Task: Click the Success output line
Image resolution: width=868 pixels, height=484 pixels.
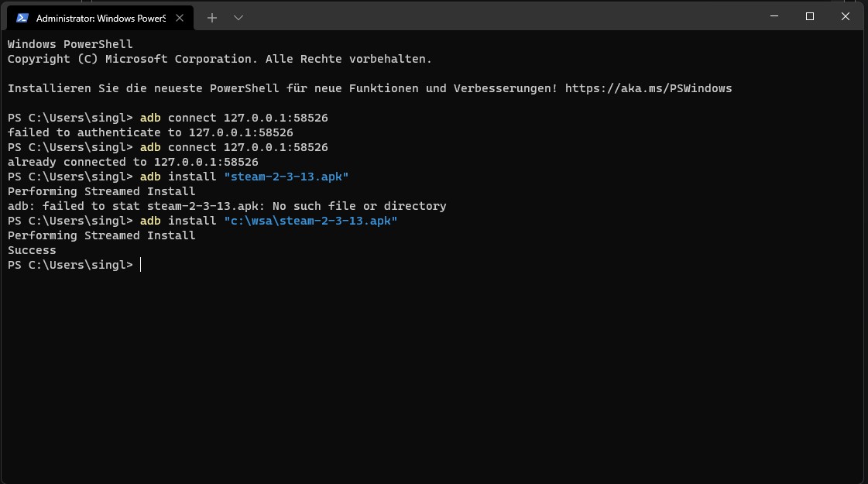Action: tap(32, 250)
